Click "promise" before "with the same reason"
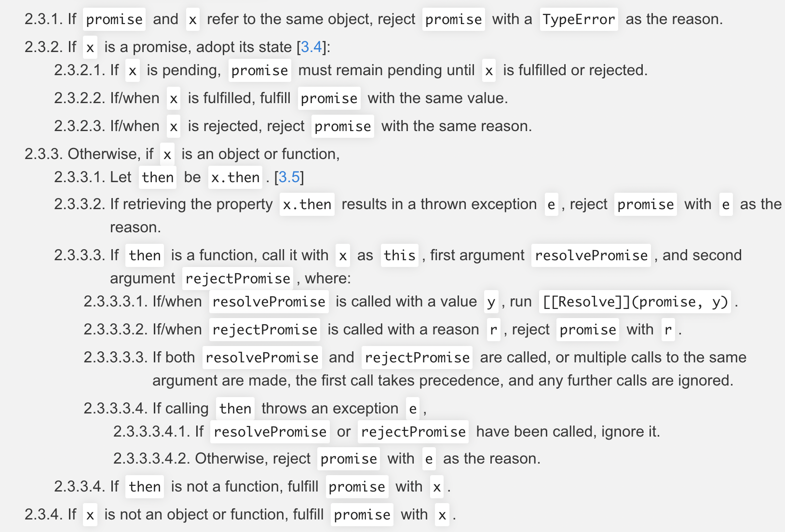Image resolution: width=785 pixels, height=532 pixels. point(342,126)
